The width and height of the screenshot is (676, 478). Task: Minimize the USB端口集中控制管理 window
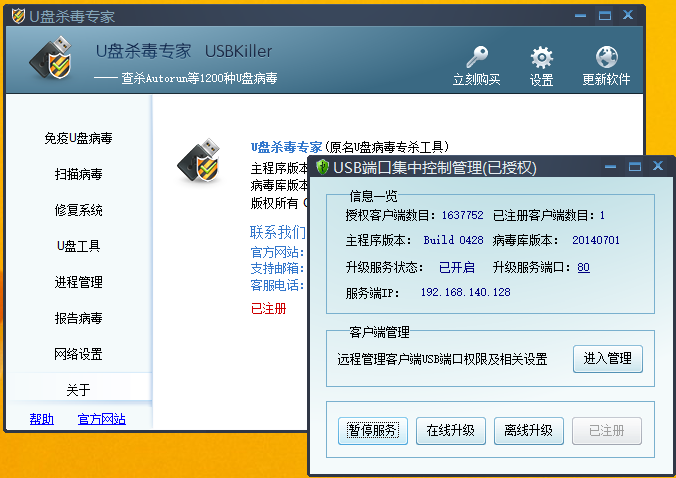tap(610, 166)
